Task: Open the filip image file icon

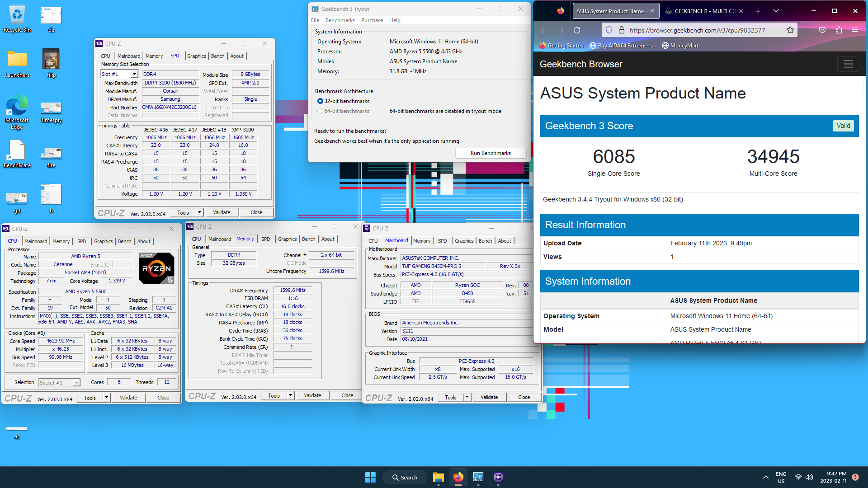Action: pos(51,63)
